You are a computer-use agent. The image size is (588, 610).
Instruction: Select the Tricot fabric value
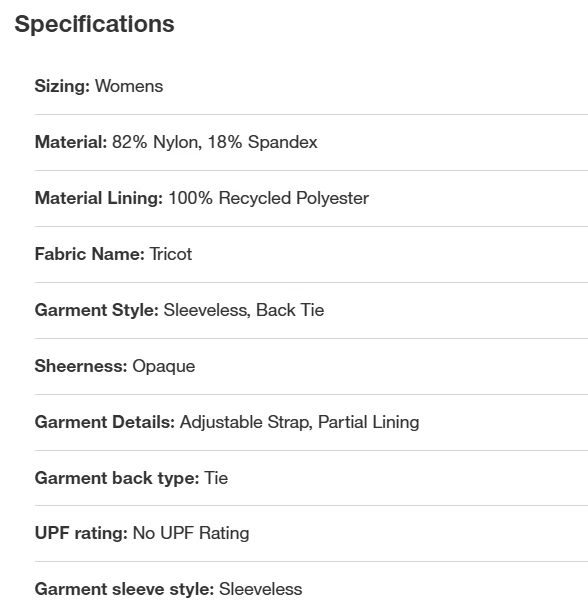point(171,254)
